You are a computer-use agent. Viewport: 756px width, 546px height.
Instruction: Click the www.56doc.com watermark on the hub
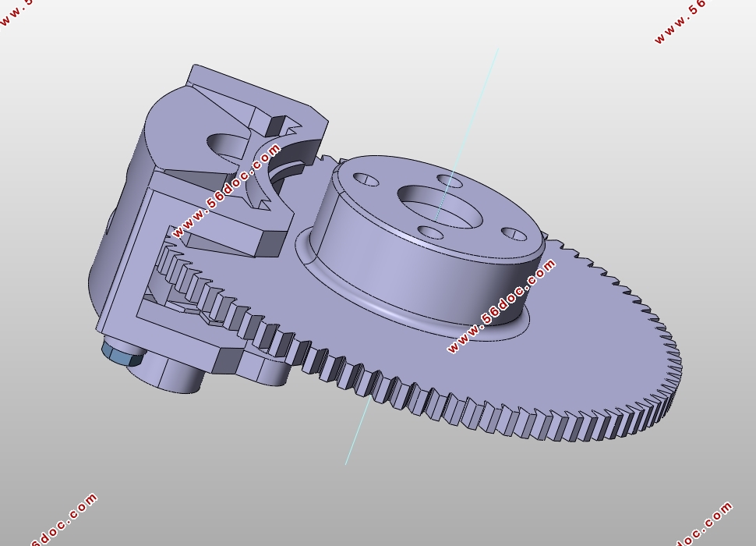[x=501, y=307]
